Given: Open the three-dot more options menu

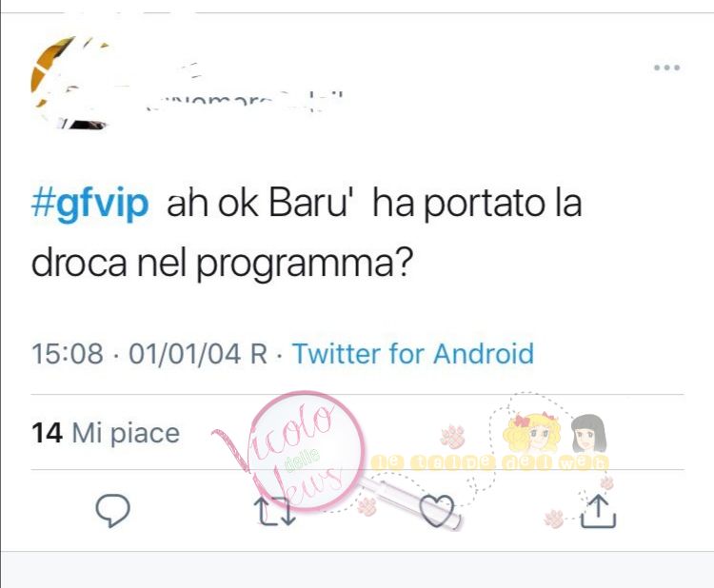Looking at the screenshot, I should click(666, 68).
